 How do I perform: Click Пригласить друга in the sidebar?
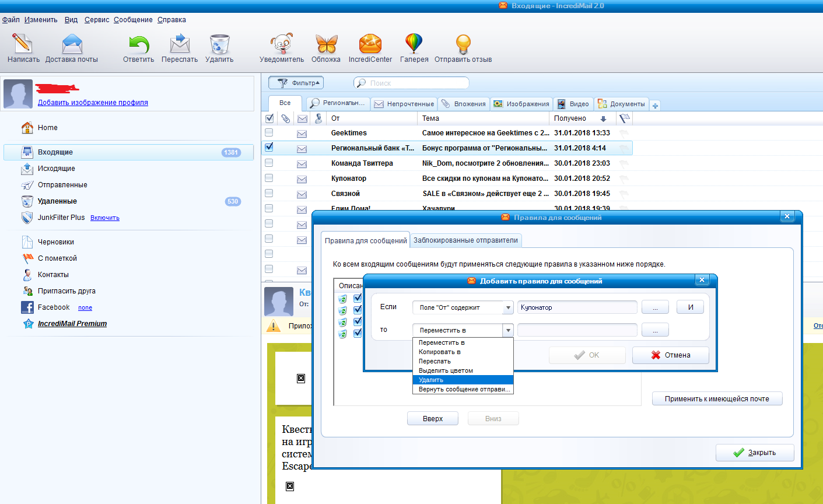66,291
